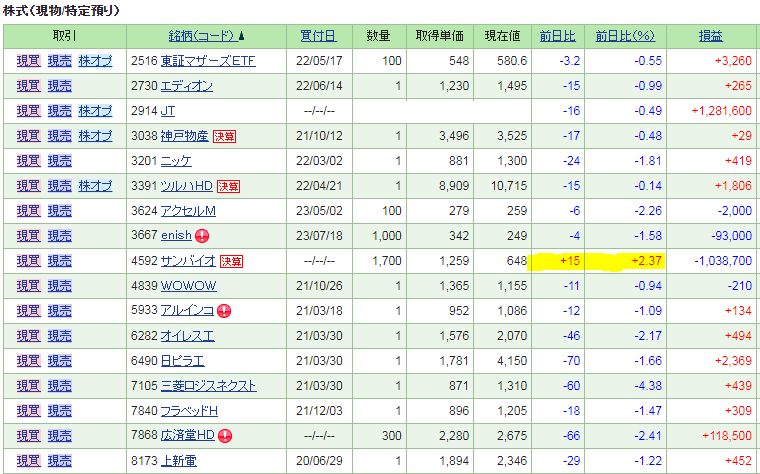Open the アクセルM stock link
The image size is (760, 474).
[188, 211]
